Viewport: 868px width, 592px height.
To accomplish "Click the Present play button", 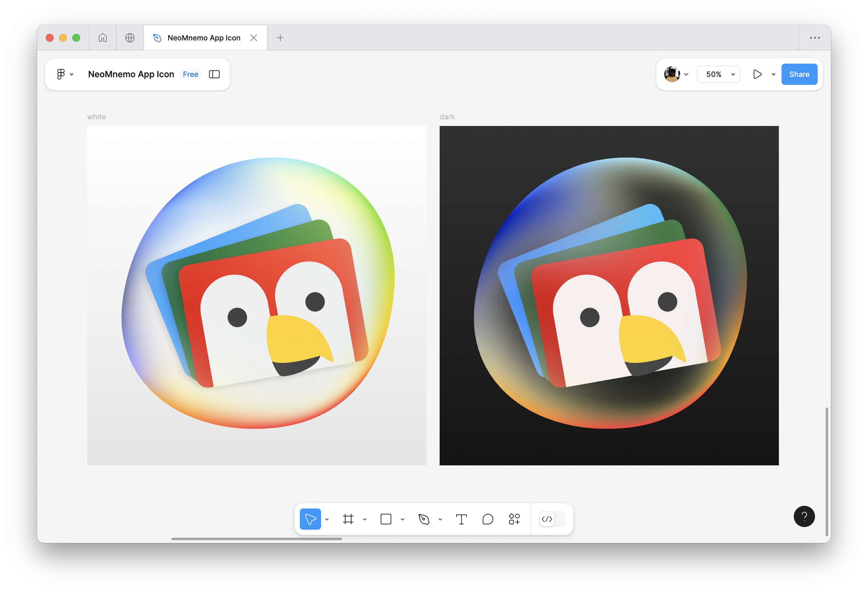I will click(x=757, y=74).
